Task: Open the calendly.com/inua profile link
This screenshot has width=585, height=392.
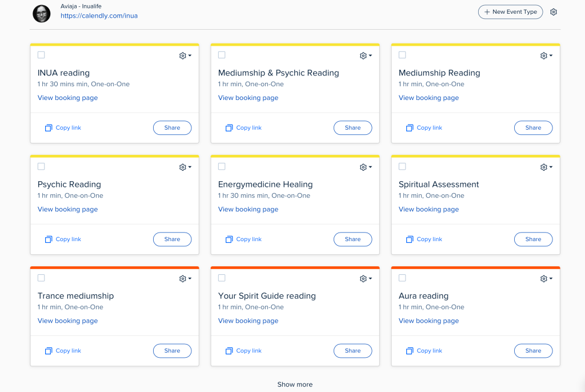Action: pyautogui.click(x=99, y=16)
